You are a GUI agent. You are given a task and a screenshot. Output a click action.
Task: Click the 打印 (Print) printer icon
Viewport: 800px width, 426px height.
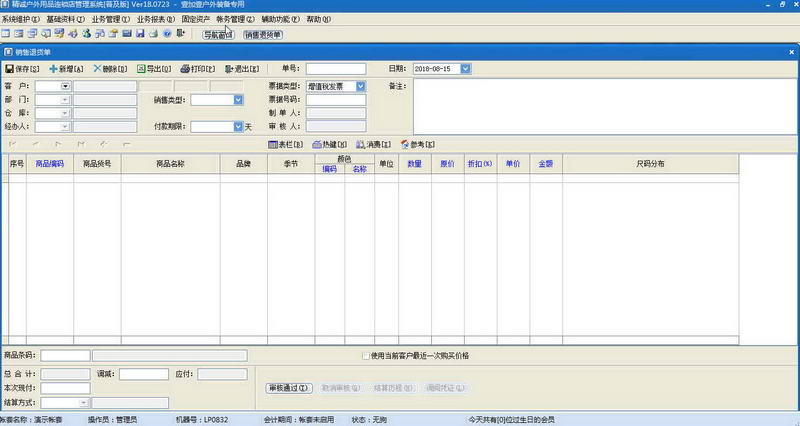tap(185, 69)
